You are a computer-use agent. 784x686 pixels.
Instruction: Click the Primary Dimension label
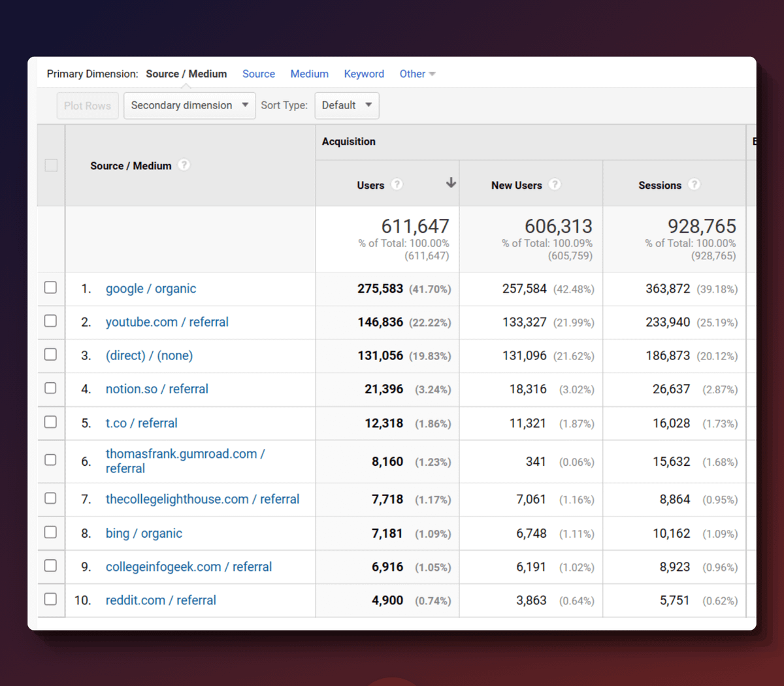click(92, 74)
